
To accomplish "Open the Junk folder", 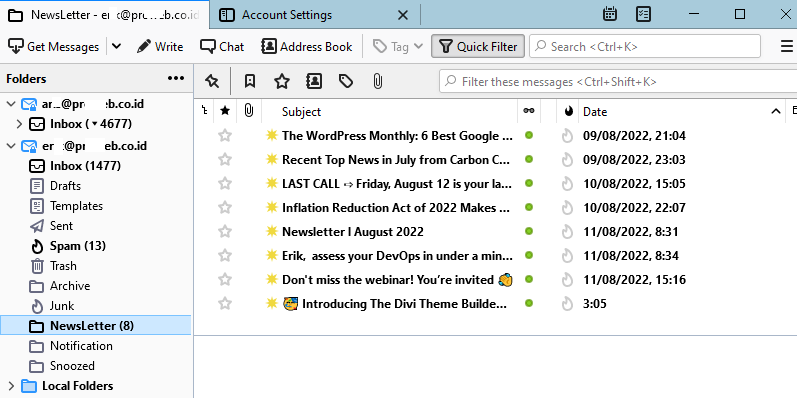I will (62, 306).
